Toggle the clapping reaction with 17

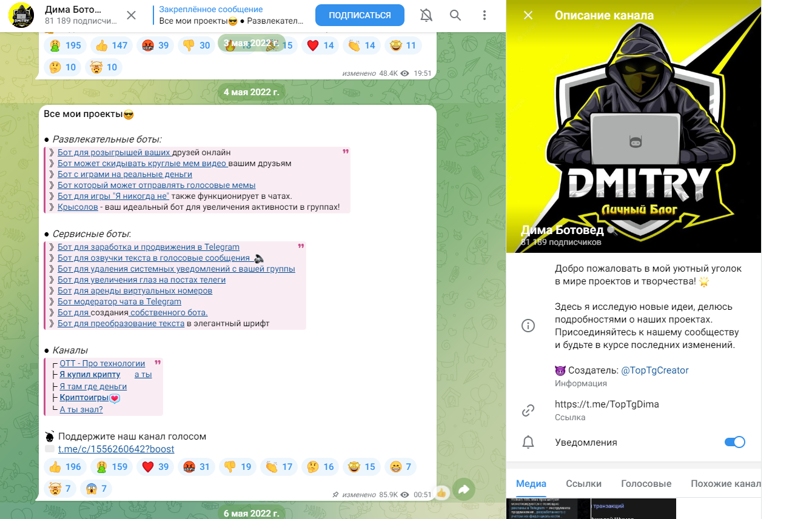278,467
